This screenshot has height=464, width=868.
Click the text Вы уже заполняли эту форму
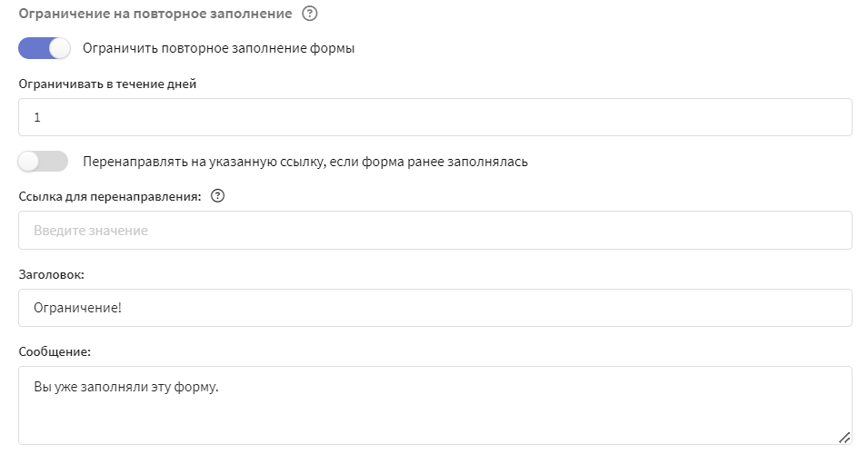[126, 387]
